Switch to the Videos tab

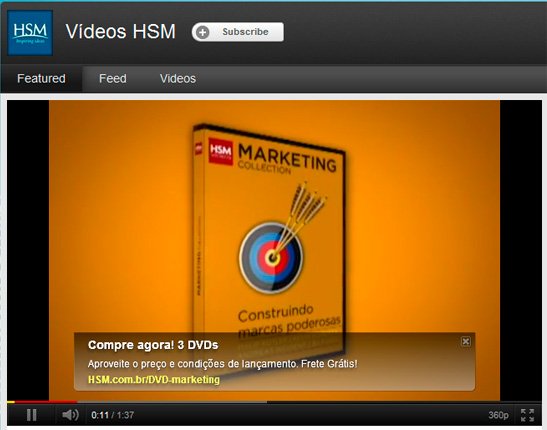tap(178, 78)
